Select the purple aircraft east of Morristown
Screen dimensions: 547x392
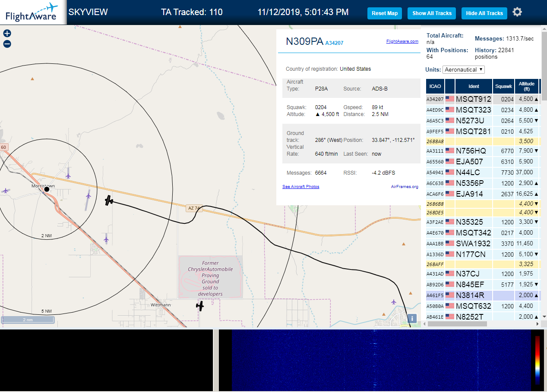89,196
